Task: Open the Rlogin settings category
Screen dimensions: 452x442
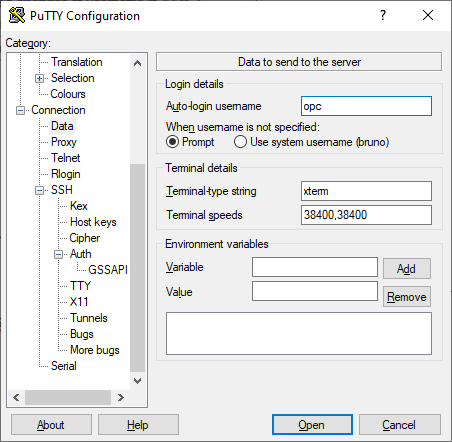Action: (x=66, y=174)
